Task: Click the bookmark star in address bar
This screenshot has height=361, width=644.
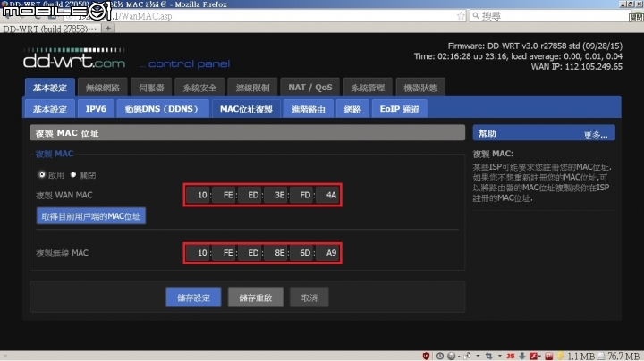Action: 461,16
